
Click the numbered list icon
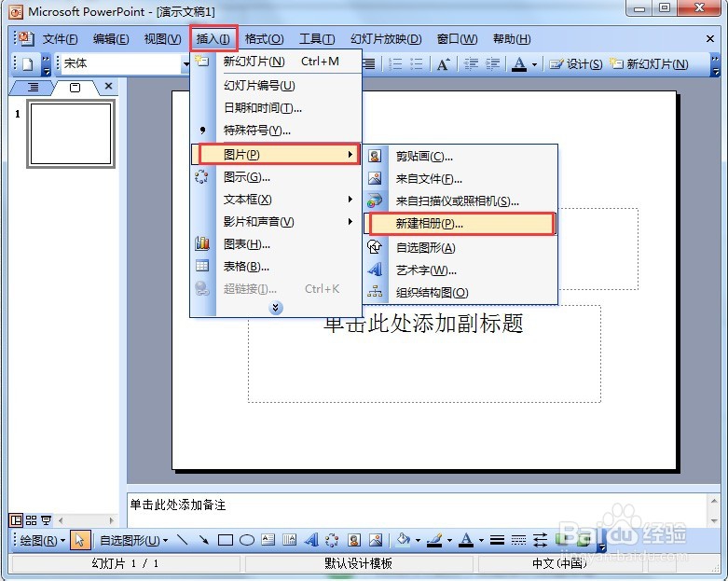(395, 63)
